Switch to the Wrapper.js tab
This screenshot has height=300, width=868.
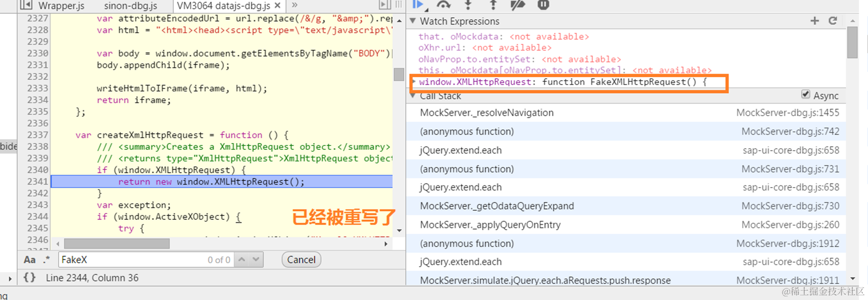point(62,6)
